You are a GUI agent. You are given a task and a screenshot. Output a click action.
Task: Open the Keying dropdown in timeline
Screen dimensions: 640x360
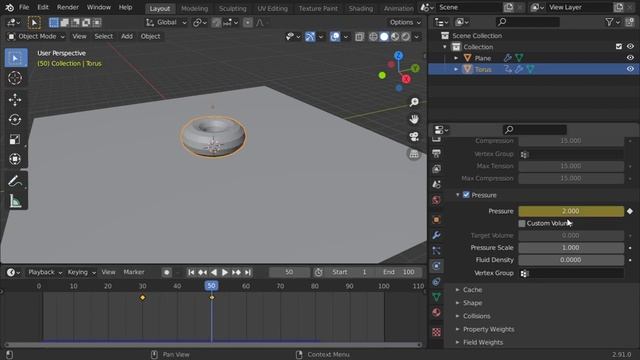point(81,272)
